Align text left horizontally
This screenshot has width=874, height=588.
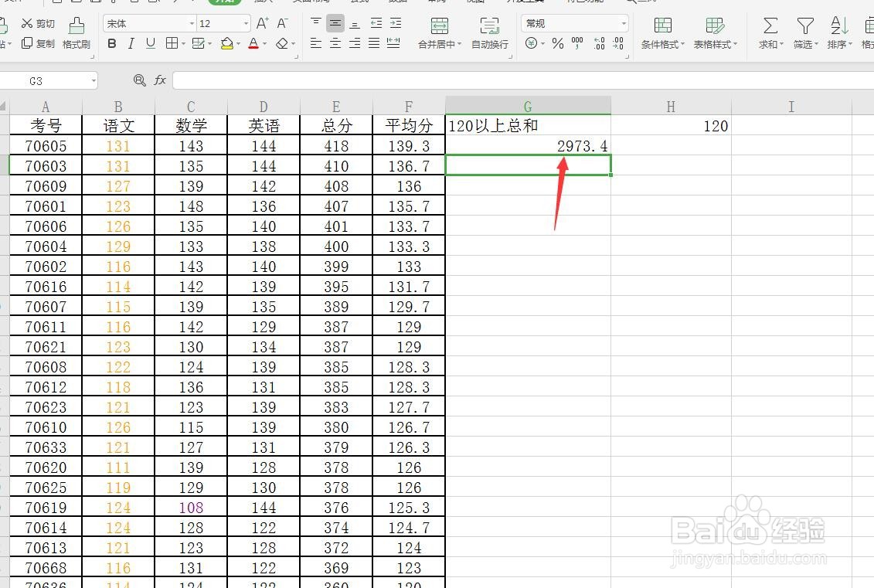click(x=315, y=43)
